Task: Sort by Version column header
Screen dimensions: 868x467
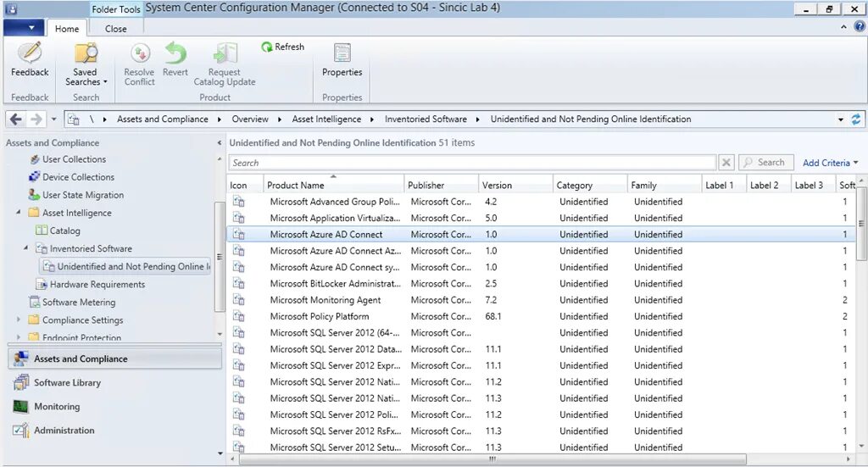Action: (x=515, y=185)
